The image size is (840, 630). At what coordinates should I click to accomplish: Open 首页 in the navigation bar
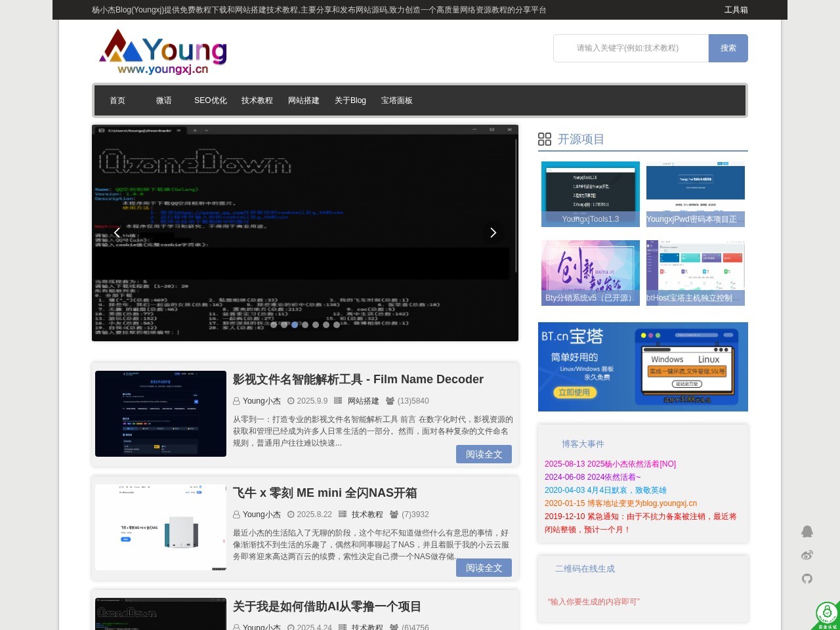[x=117, y=100]
